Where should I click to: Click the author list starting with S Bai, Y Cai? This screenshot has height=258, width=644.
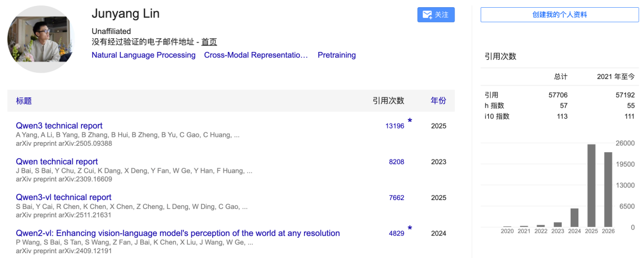tap(132, 207)
